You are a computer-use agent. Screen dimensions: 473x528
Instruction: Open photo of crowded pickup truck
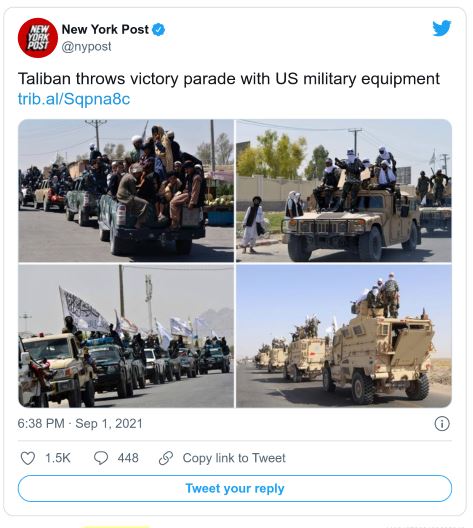[x=126, y=191]
